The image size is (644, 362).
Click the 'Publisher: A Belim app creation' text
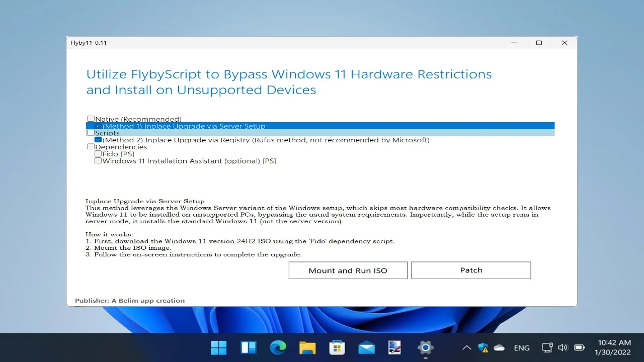[x=130, y=301]
